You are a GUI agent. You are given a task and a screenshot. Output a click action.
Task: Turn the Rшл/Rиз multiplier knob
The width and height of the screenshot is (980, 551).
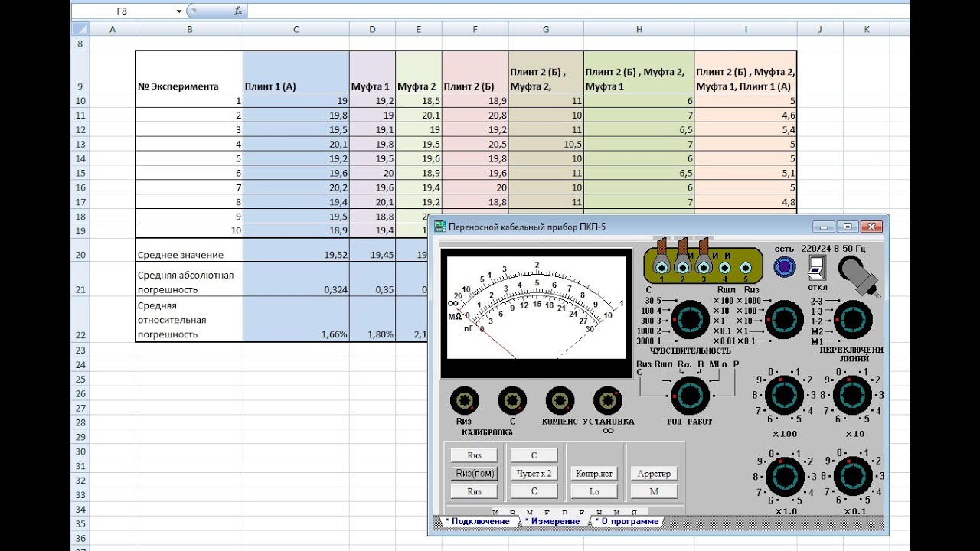click(x=784, y=319)
